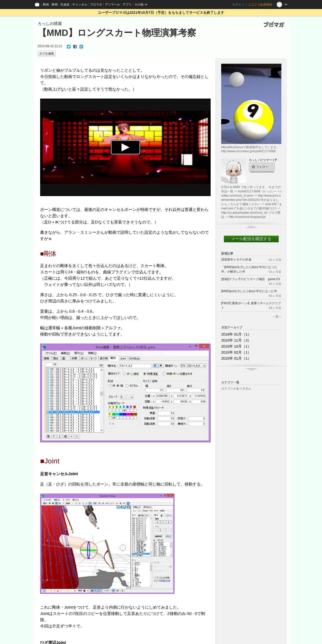
Task: Click the post date 2013-09-15 21:21
Action: (x=50, y=46)
